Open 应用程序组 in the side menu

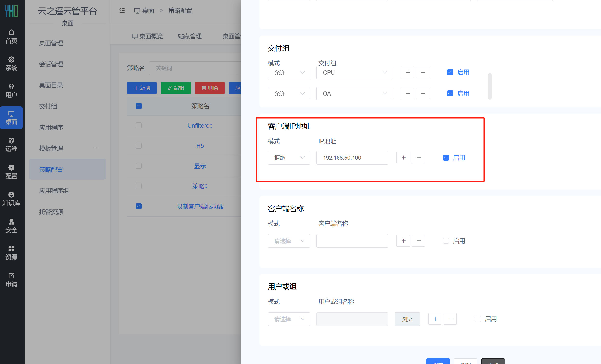[x=68, y=191]
